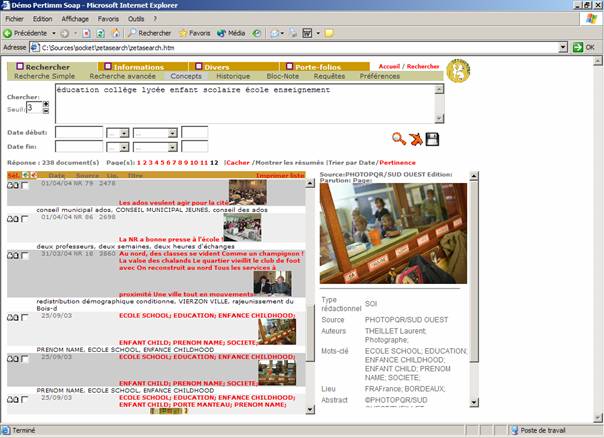Open the Affichage menu
Image resolution: width=604 pixels, height=438 pixels.
pos(75,19)
